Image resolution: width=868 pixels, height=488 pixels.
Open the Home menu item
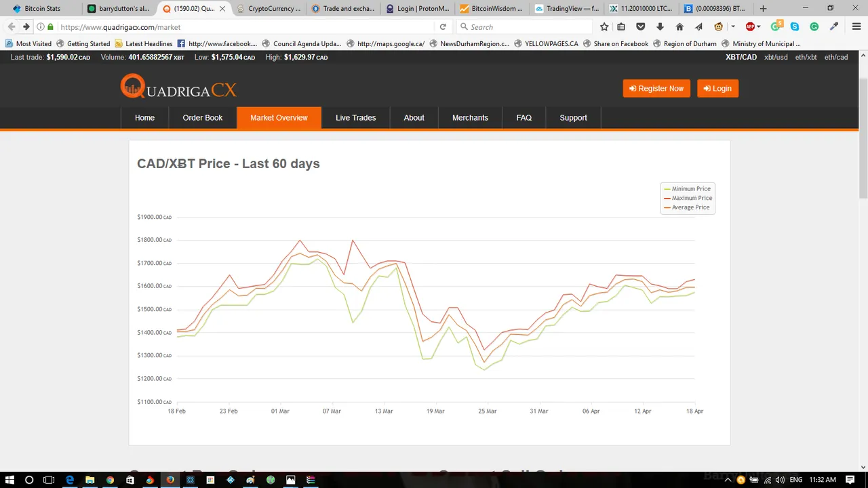144,118
